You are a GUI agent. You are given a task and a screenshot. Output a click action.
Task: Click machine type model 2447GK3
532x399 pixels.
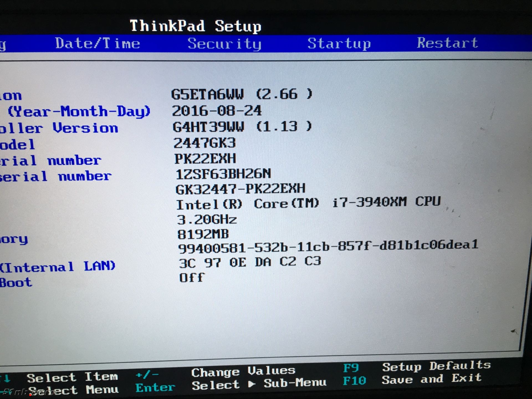pos(204,143)
